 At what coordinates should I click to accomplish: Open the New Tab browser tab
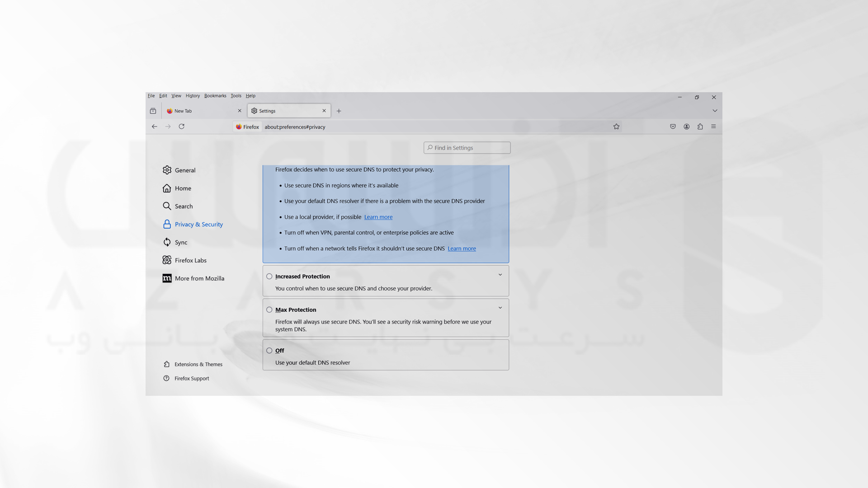point(202,110)
